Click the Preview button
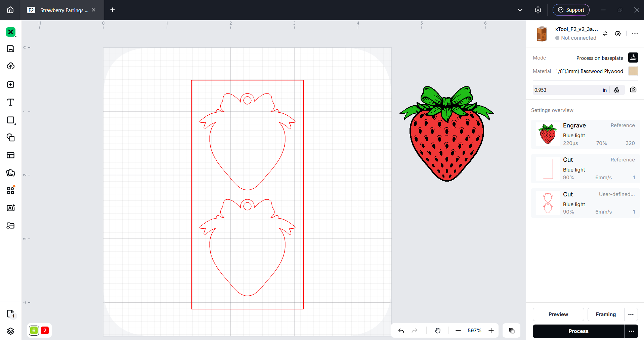Screen dimensions: 644x340 558,314
